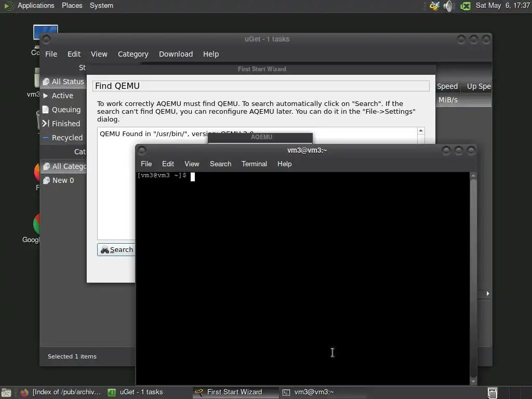Click the First Start Wizard title bar

[x=261, y=69]
